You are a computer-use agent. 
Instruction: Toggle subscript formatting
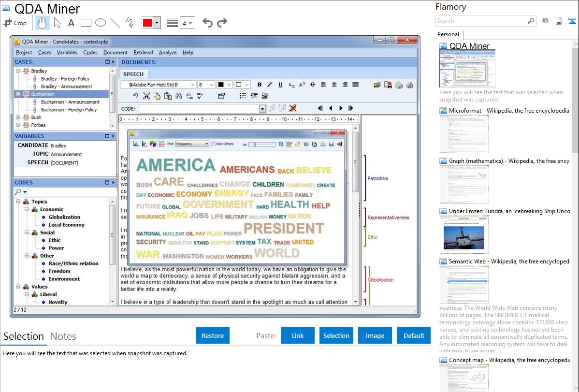coord(291,85)
